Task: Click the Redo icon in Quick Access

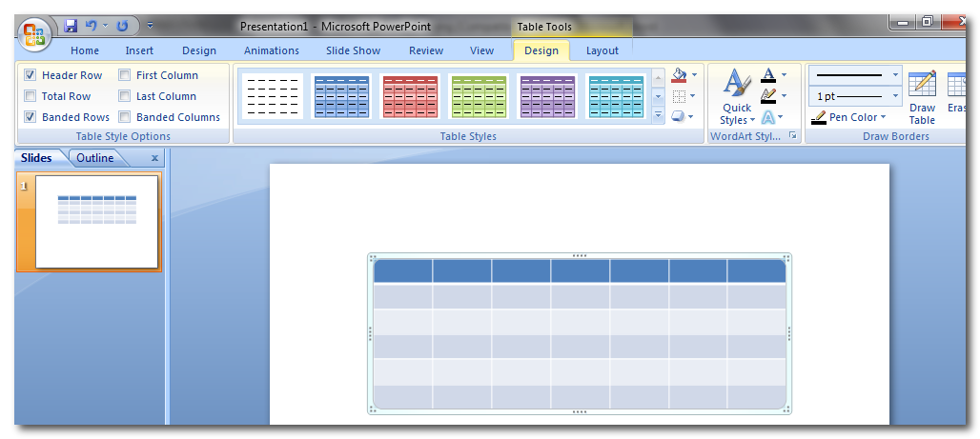Action: pyautogui.click(x=122, y=26)
